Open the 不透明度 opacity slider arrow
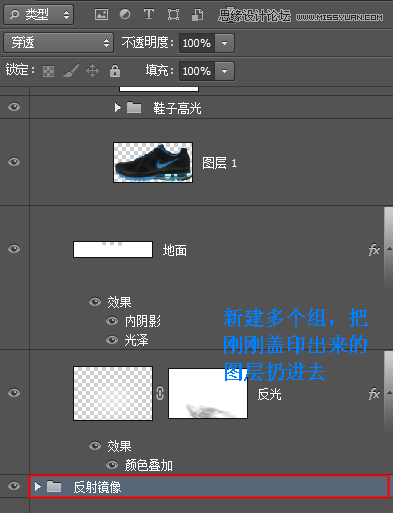393x513 pixels. pos(225,43)
